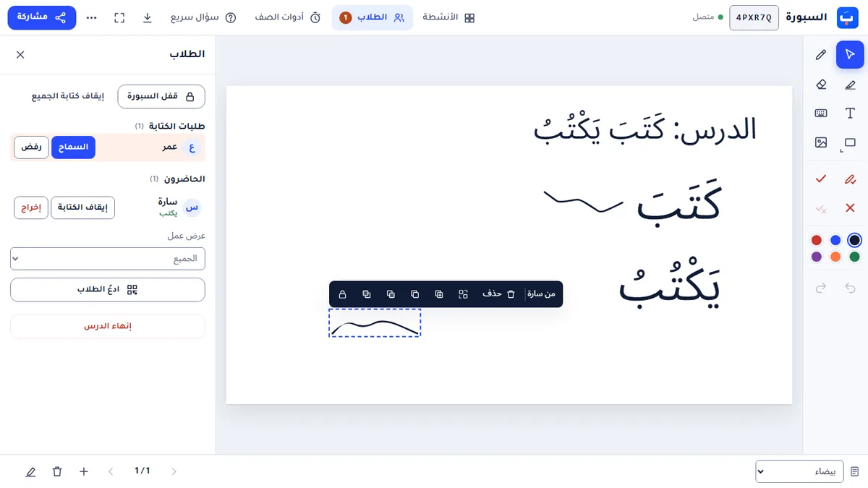Viewport: 868px width, 488px height.
Task: Toggle إيقاف كتابة الجميع
Action: [68, 96]
